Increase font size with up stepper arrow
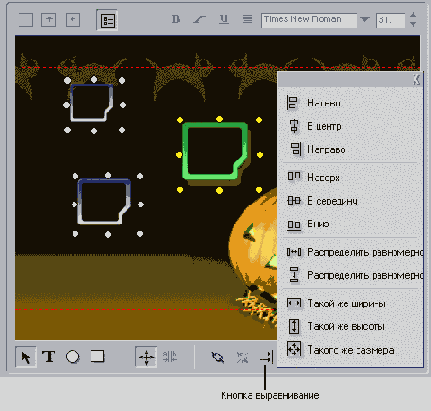Image resolution: width=431 pixels, height=411 pixels. point(413,15)
